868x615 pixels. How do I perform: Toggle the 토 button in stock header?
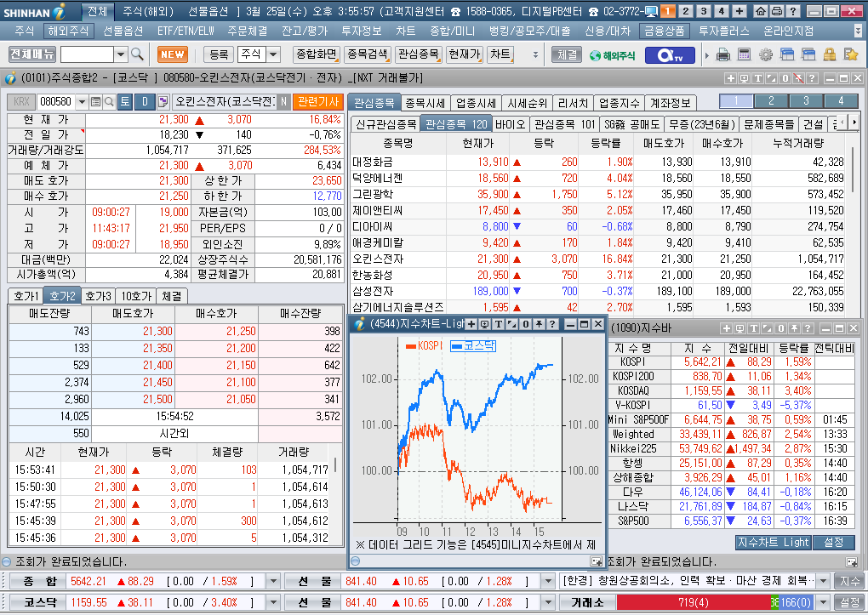(124, 102)
